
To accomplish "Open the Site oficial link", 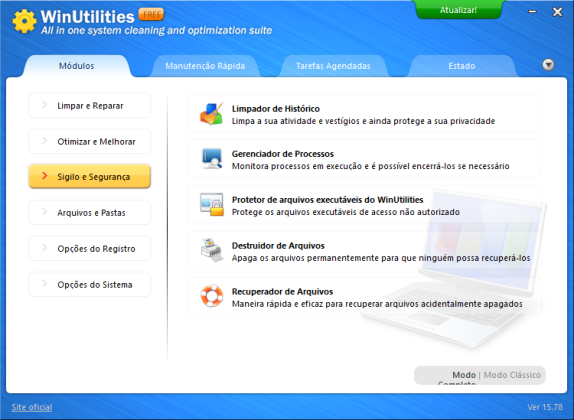I will [32, 407].
